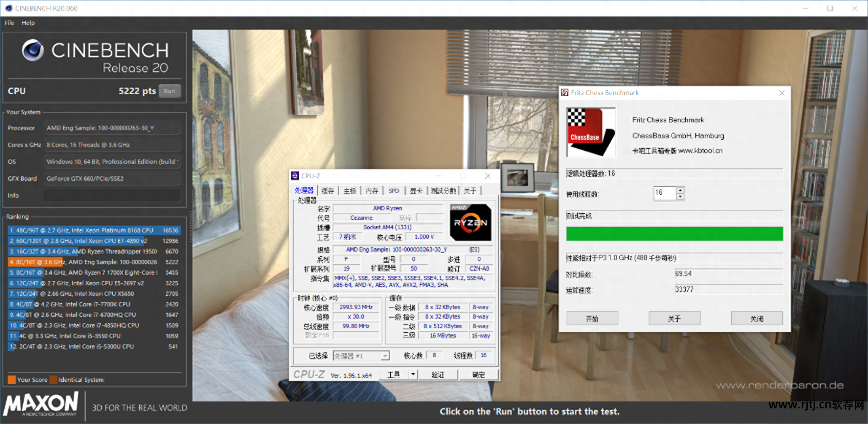Click the thread count field showing 16
The height and width of the screenshot is (424, 868).
[665, 193]
